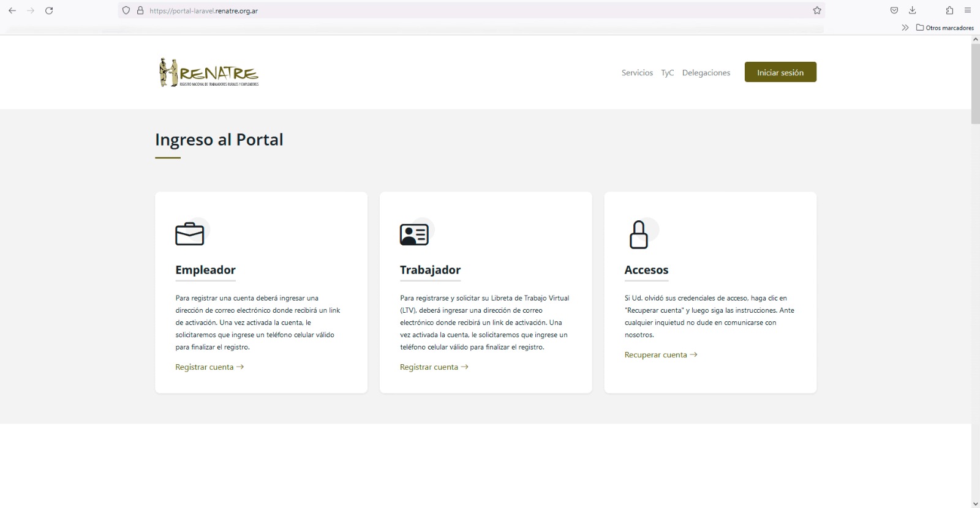The image size is (980, 508).
Task: Click the RENATRE logo
Action: (209, 73)
